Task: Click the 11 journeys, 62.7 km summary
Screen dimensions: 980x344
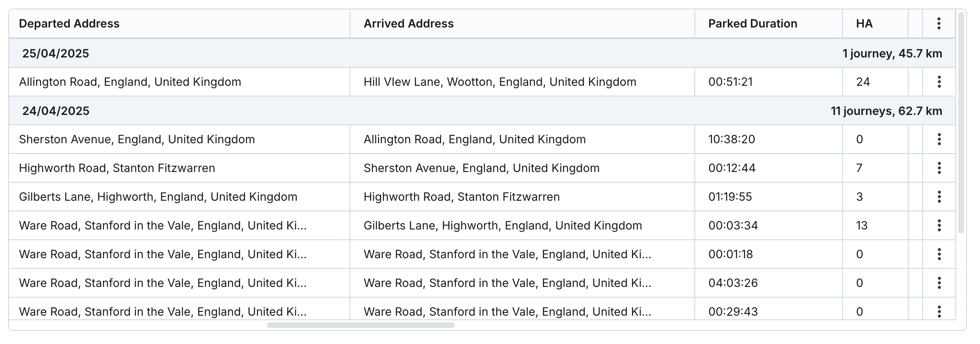Action: 886,111
